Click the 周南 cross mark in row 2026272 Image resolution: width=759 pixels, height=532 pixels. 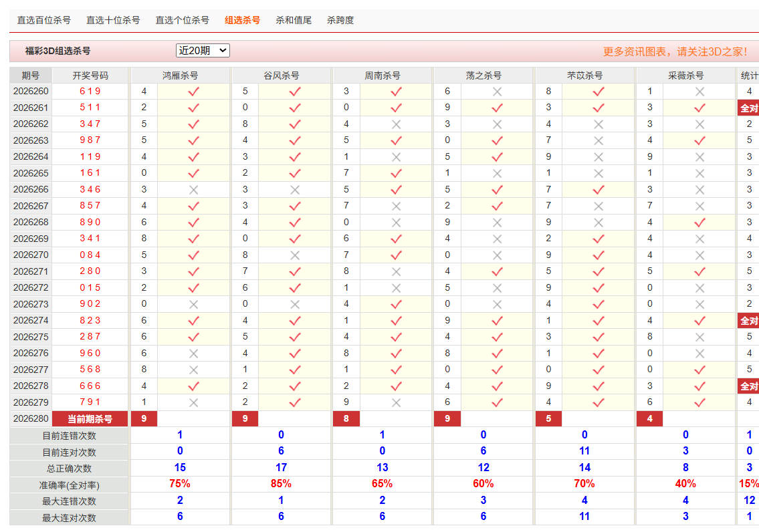pyautogui.click(x=396, y=288)
